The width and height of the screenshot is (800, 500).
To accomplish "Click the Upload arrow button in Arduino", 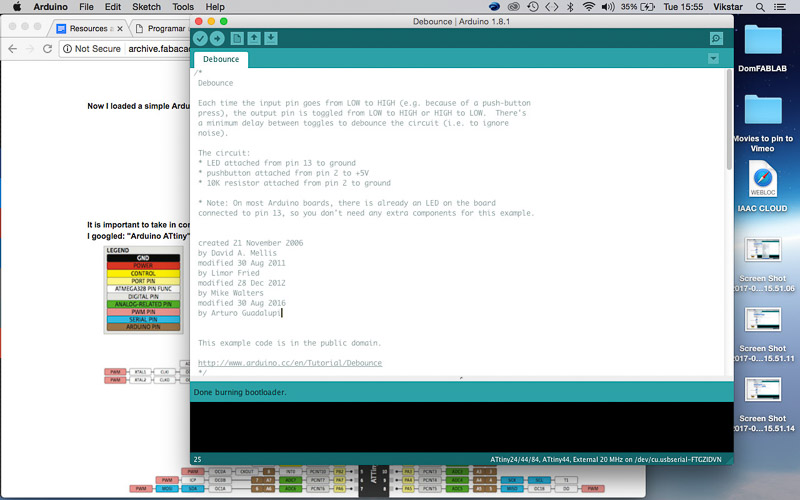I will pyautogui.click(x=217, y=38).
